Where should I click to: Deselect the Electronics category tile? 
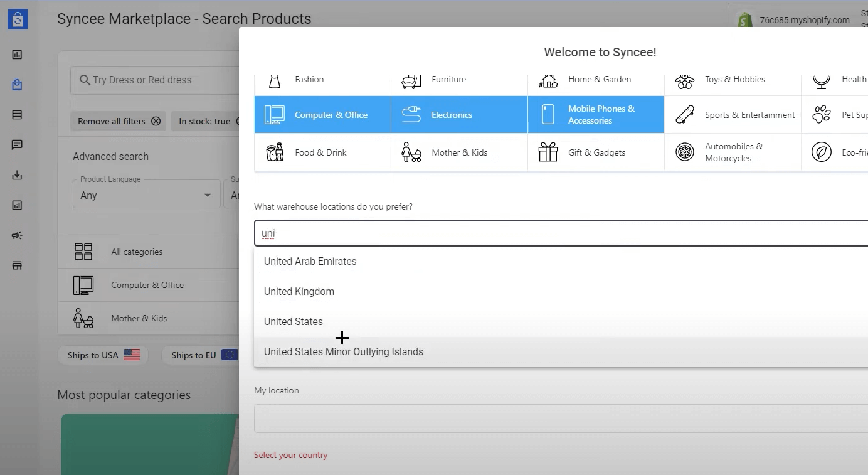(459, 115)
